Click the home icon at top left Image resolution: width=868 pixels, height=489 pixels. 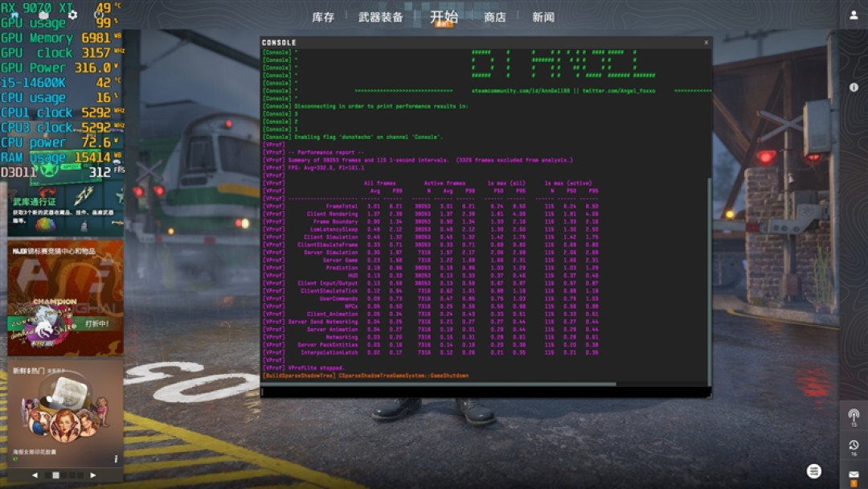point(15,15)
